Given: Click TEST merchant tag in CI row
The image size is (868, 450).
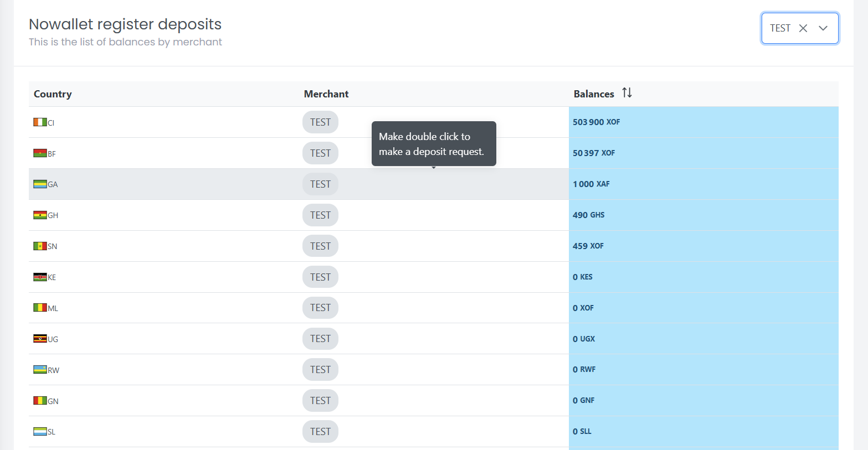Looking at the screenshot, I should point(320,122).
